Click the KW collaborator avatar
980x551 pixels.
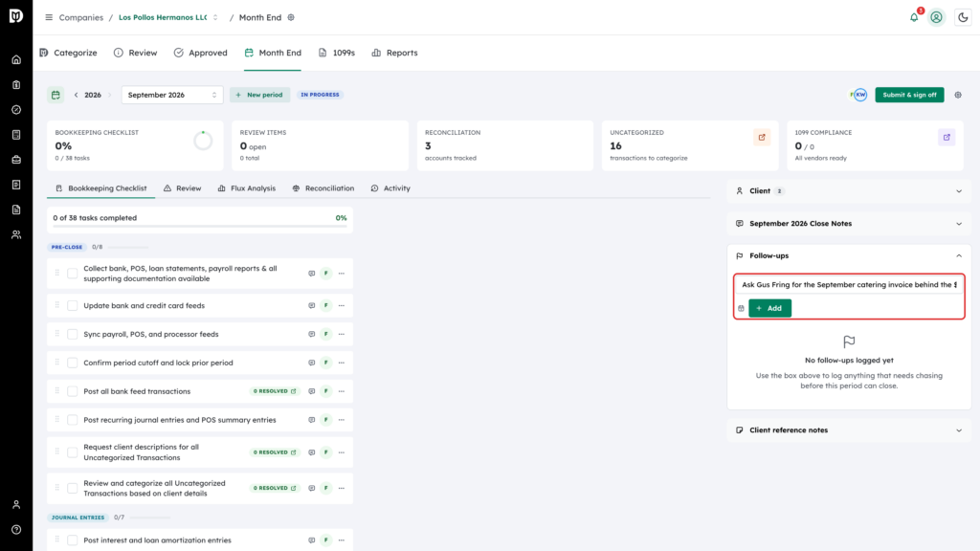(860, 95)
